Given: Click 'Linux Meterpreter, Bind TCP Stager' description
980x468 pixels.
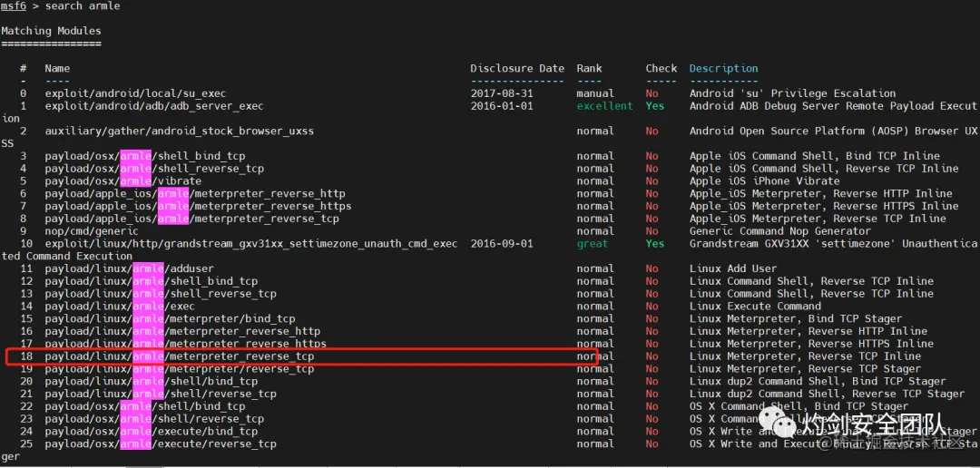Looking at the screenshot, I should (x=796, y=318).
